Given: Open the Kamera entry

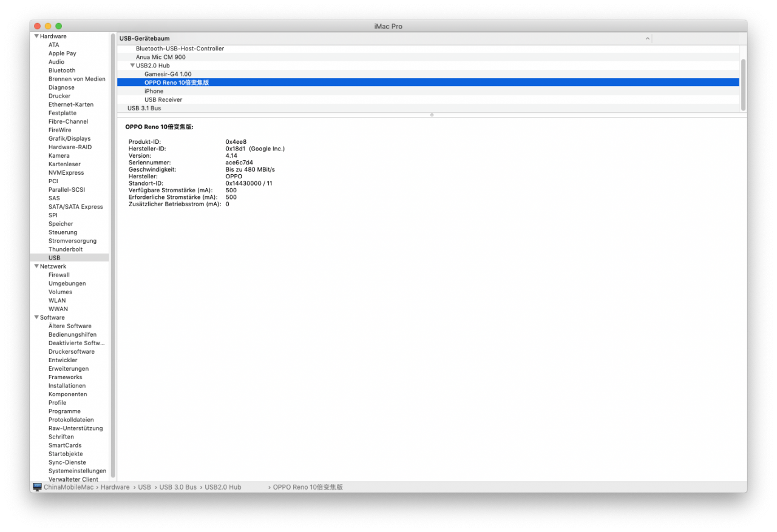Looking at the screenshot, I should pyautogui.click(x=59, y=155).
